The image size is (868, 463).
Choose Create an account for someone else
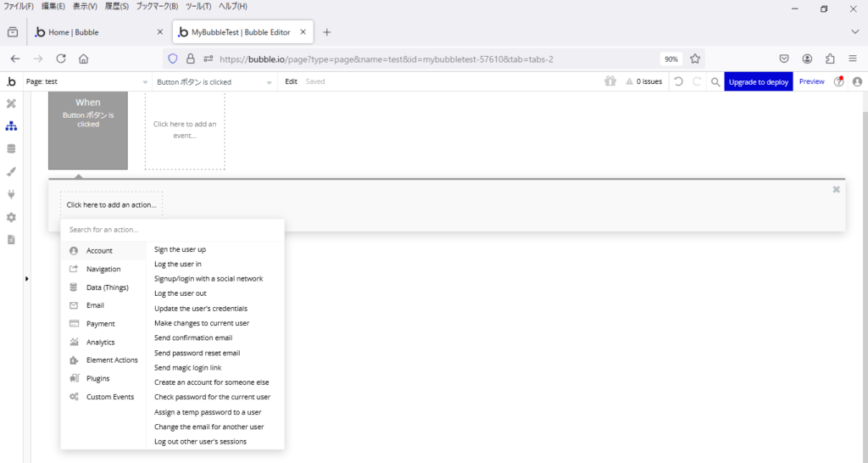[211, 382]
